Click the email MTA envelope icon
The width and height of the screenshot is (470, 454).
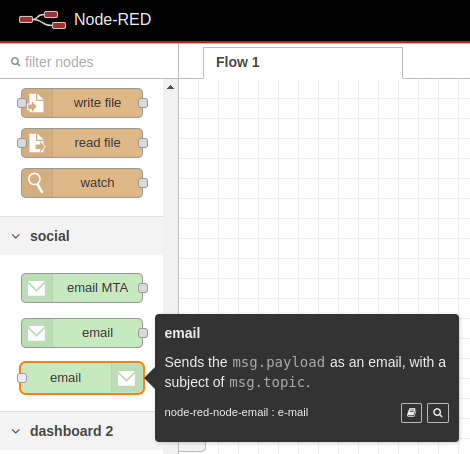point(37,288)
